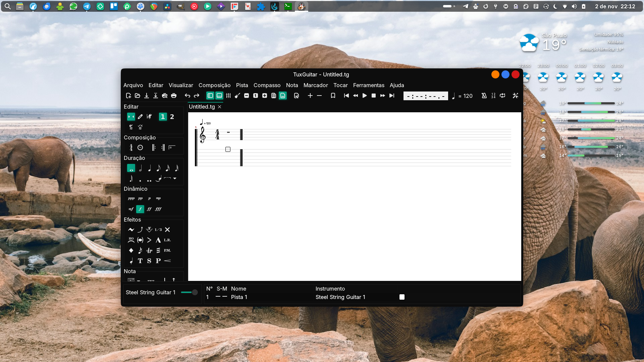The image size is (644, 362).
Task: Select the eighth note duration
Action: [158, 168]
